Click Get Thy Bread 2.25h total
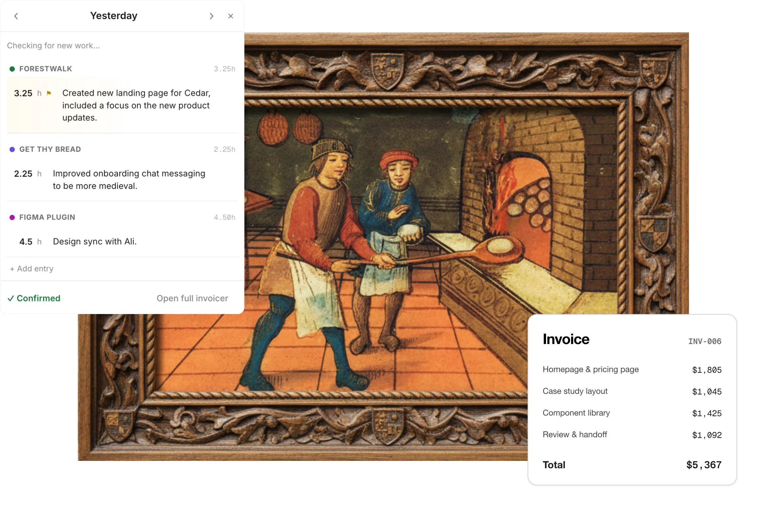The image size is (770, 532). click(x=224, y=149)
